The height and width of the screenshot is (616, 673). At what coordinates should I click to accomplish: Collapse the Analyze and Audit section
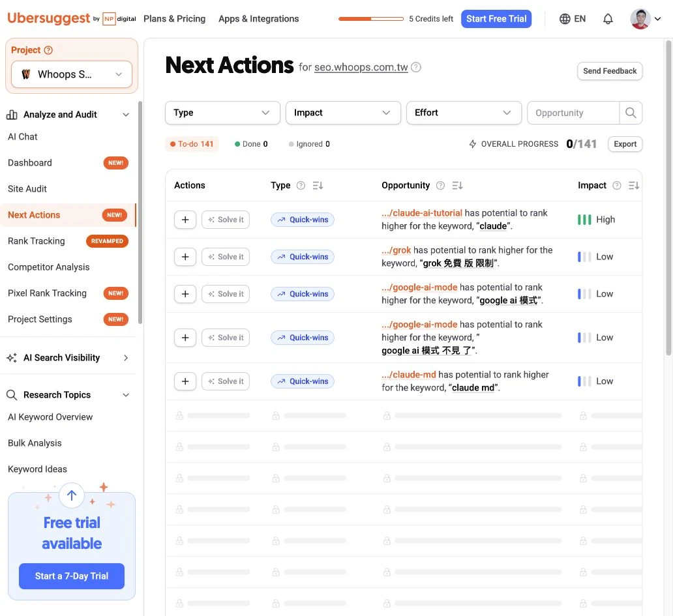[126, 115]
